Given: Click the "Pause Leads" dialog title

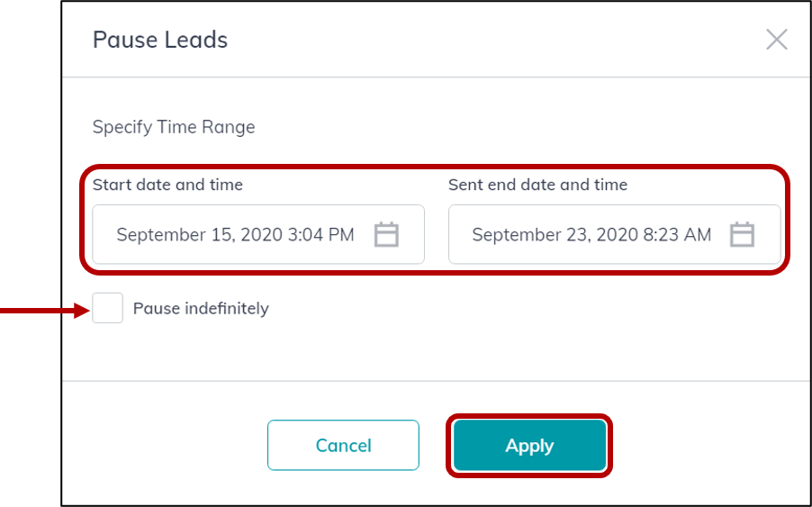Looking at the screenshot, I should pyautogui.click(x=160, y=40).
